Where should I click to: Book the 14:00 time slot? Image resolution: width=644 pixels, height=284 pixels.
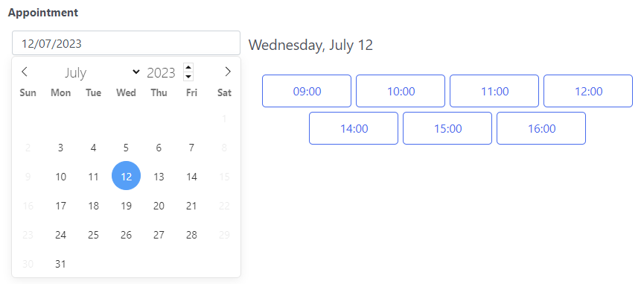(x=354, y=128)
